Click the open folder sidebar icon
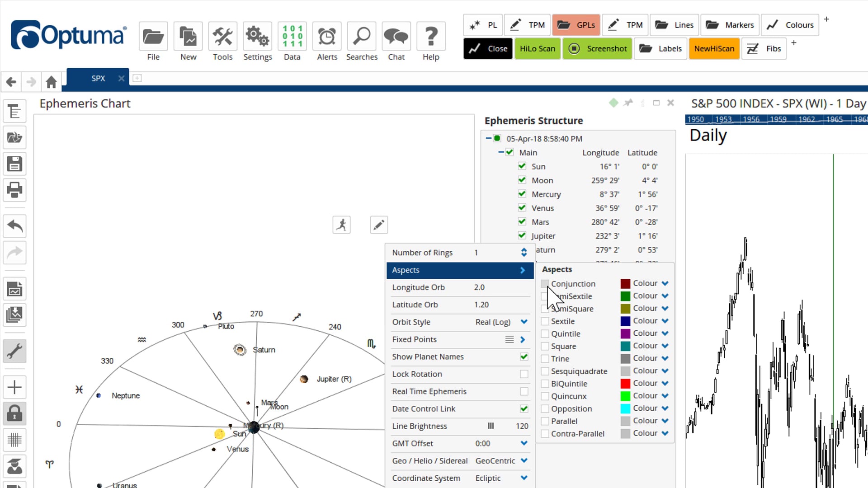The image size is (868, 488). [x=14, y=137]
